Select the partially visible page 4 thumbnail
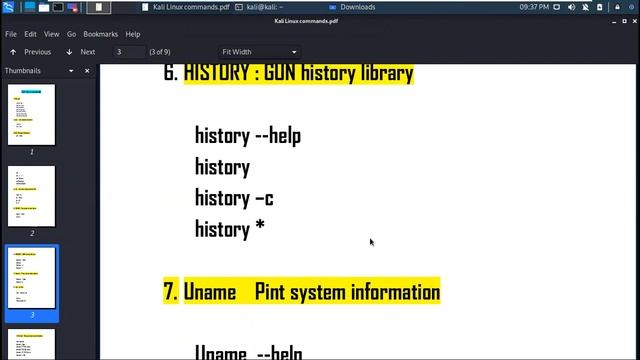This screenshot has height=360, width=640. pyautogui.click(x=31, y=344)
